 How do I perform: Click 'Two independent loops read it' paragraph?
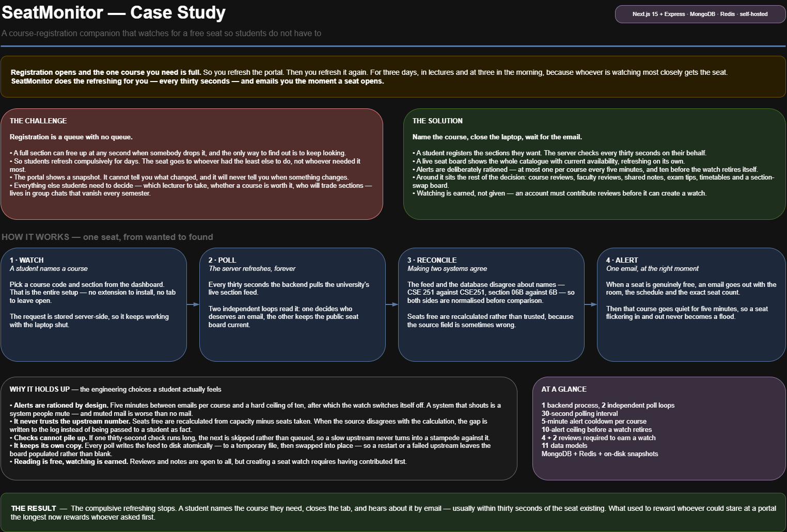tap(284, 317)
